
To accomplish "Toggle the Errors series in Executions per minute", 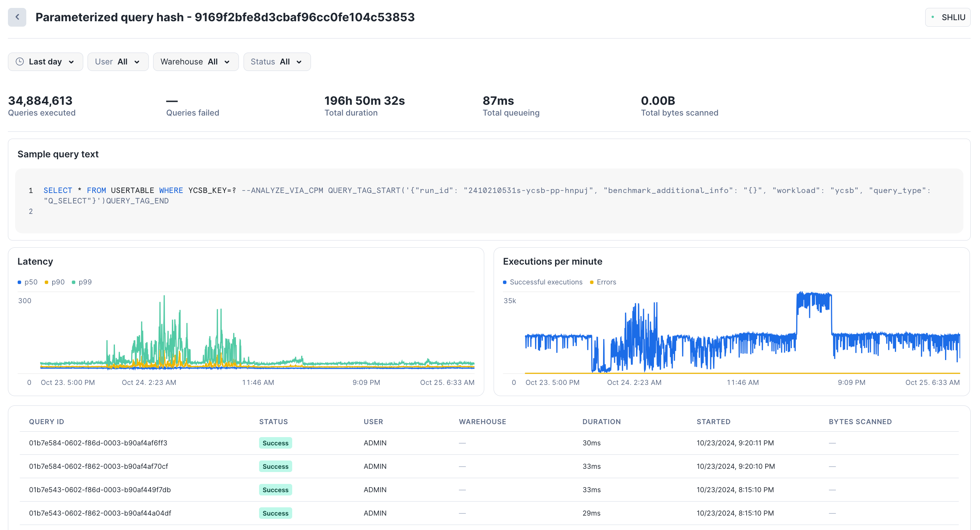I will [605, 282].
